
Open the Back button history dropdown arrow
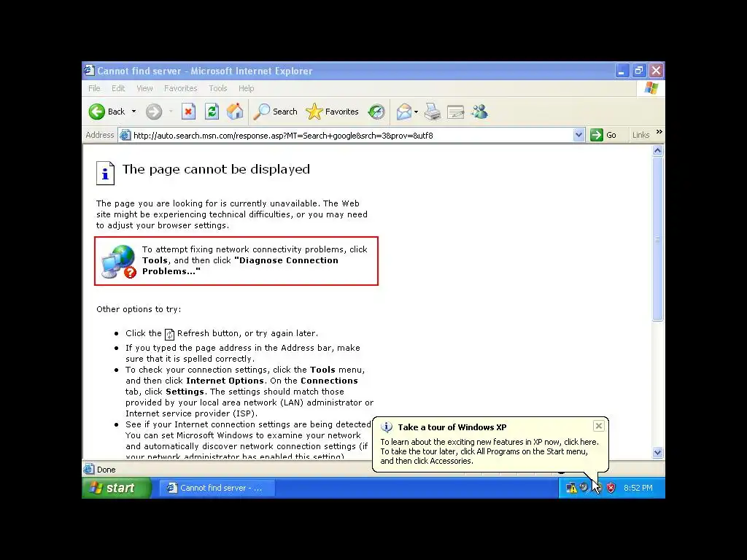(134, 112)
